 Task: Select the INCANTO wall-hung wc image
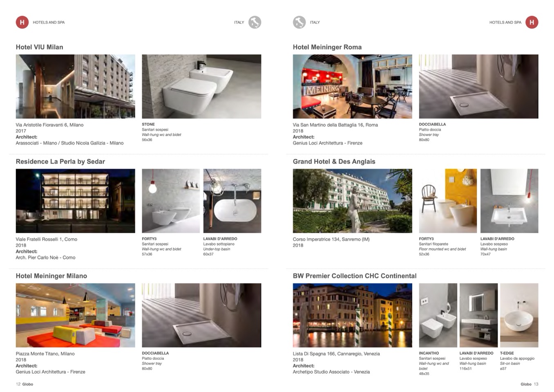pyautogui.click(x=438, y=315)
